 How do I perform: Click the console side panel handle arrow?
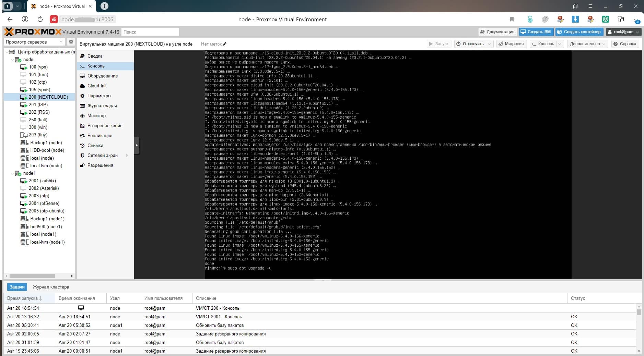pos(137,145)
